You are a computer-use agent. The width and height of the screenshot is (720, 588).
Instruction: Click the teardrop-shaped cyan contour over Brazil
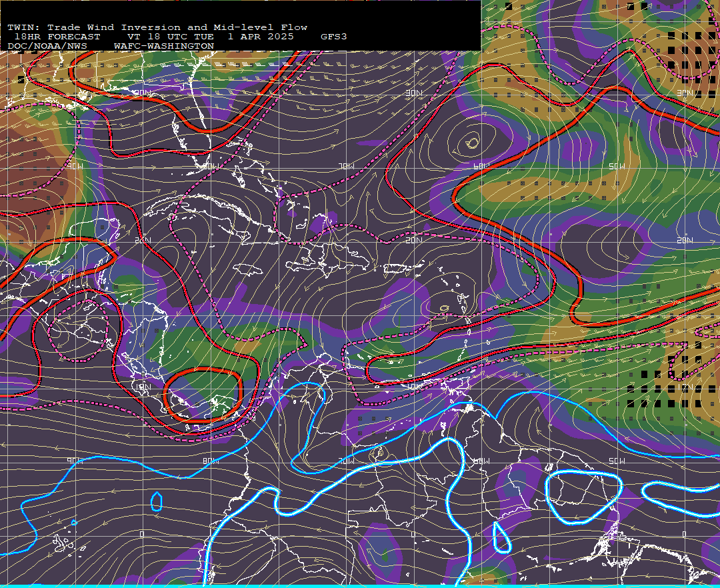(501, 538)
